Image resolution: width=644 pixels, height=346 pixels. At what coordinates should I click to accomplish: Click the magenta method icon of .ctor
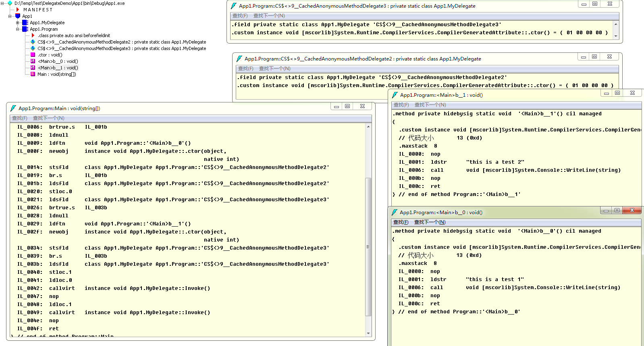click(x=33, y=55)
